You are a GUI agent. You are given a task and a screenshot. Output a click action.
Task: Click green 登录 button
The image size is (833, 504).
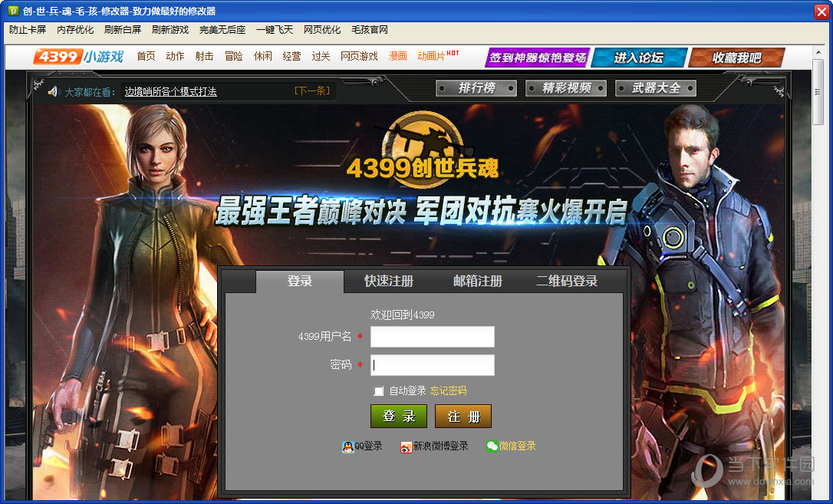pyautogui.click(x=399, y=416)
